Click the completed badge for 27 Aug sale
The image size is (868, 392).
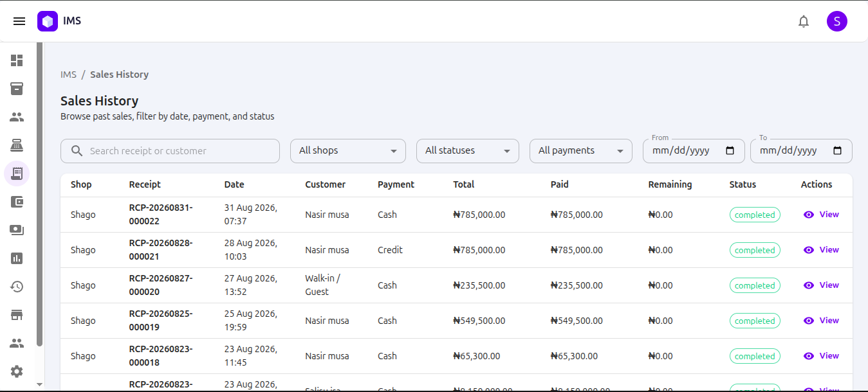[755, 285]
